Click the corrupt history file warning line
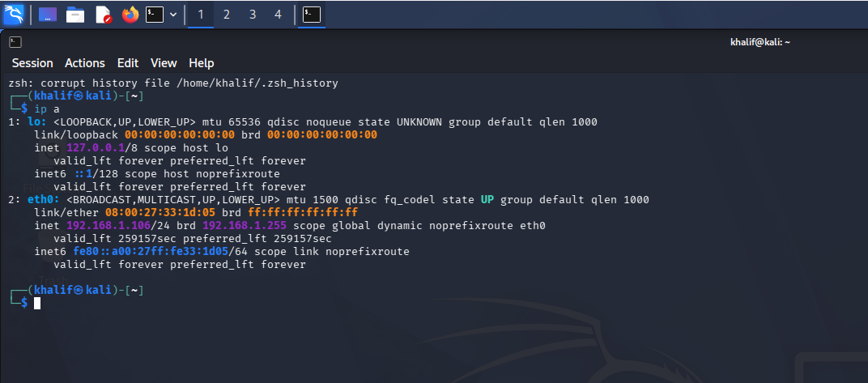Screen dimensions: 868x383 pos(172,83)
